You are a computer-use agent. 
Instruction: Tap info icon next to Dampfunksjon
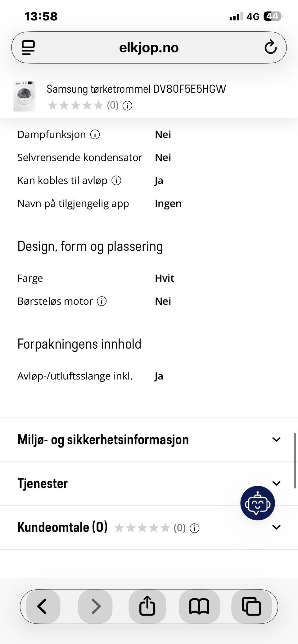click(x=95, y=135)
